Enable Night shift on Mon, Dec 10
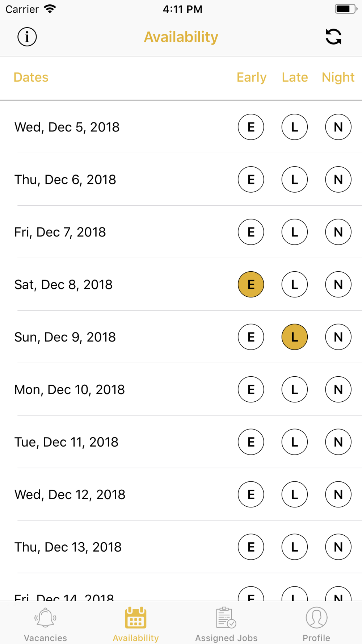This screenshot has width=362, height=644. tap(338, 389)
